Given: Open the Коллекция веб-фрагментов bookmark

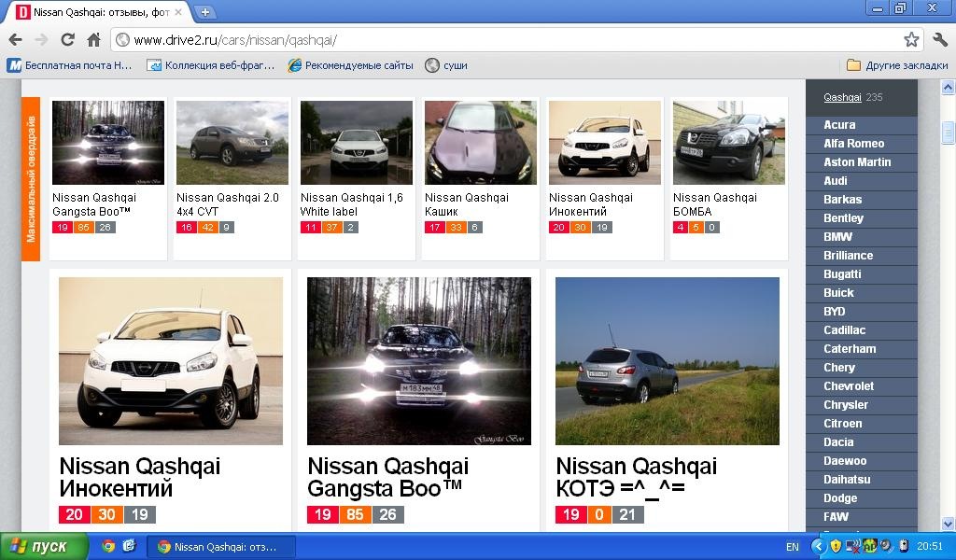Looking at the screenshot, I should click(x=211, y=65).
